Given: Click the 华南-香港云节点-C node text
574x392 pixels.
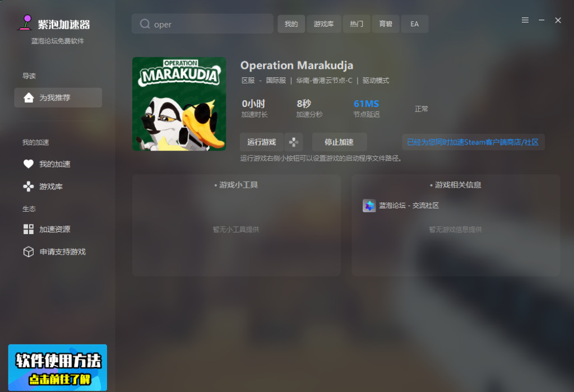Looking at the screenshot, I should (x=325, y=81).
